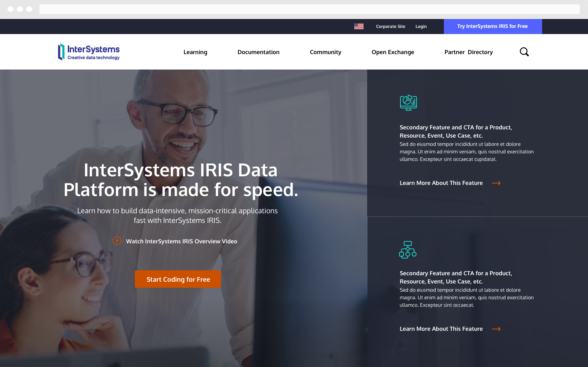Open Watch InterSystems IRIS Overview Video link
Image resolution: width=588 pixels, height=367 pixels.
[181, 241]
